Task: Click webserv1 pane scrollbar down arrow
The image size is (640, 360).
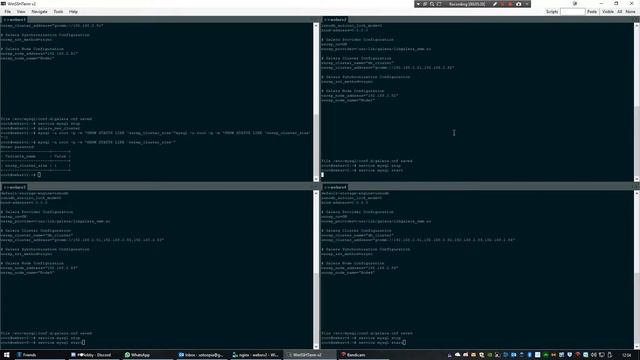Action: [x=316, y=179]
